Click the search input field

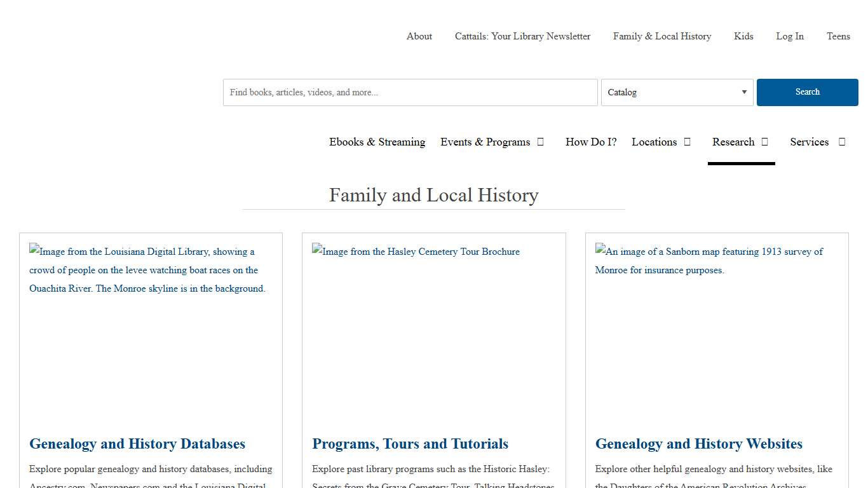[410, 92]
